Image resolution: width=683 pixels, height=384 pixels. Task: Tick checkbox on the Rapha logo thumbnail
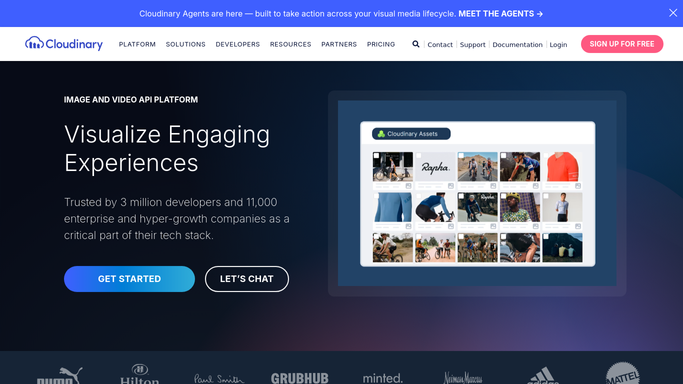tap(419, 155)
